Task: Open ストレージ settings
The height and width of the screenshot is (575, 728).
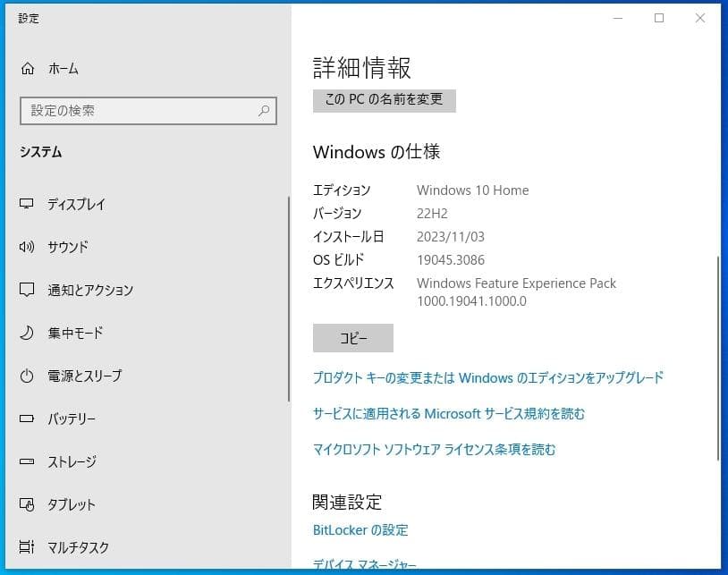Action: coord(72,461)
